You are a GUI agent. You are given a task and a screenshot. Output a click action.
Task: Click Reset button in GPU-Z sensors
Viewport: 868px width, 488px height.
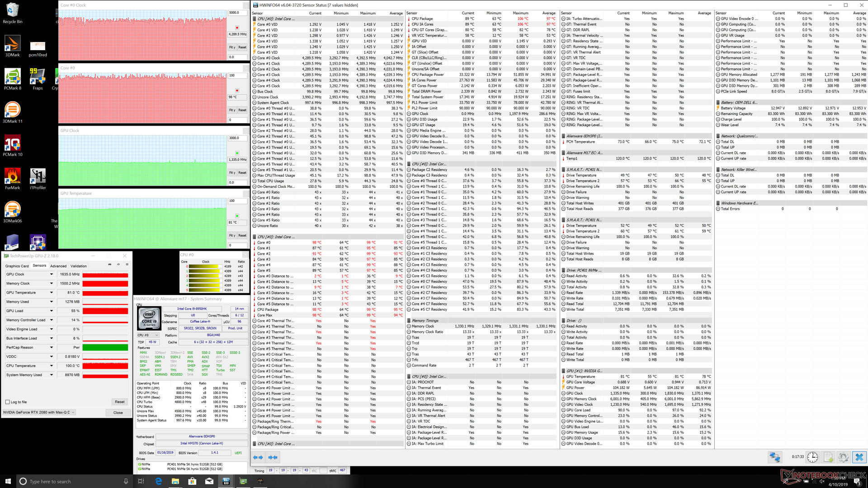point(119,402)
